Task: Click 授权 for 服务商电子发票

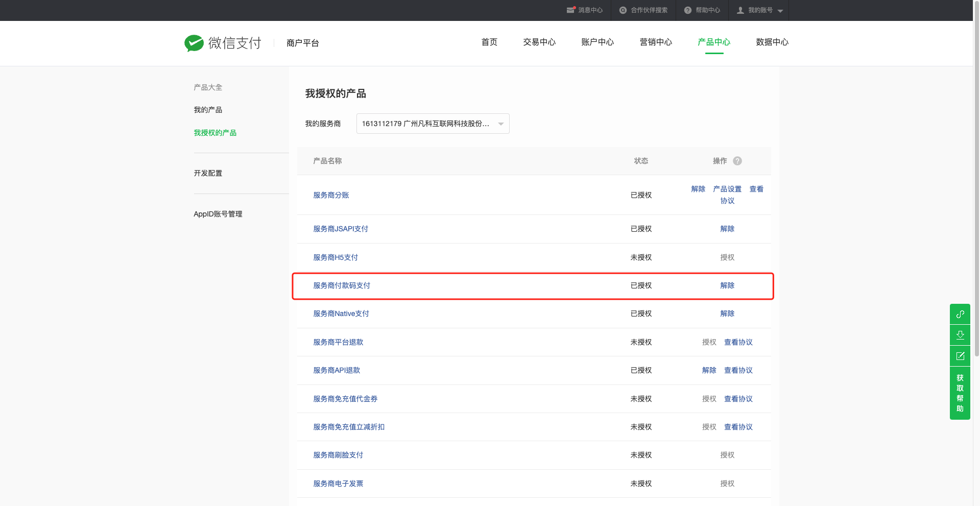Action: tap(727, 484)
